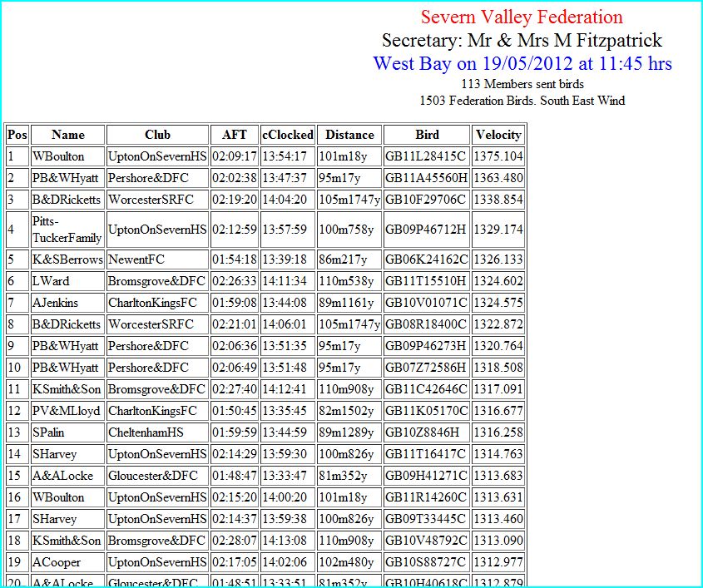Click AFT time 02:27:40
Image resolution: width=703 pixels, height=588 pixels.
click(x=235, y=389)
